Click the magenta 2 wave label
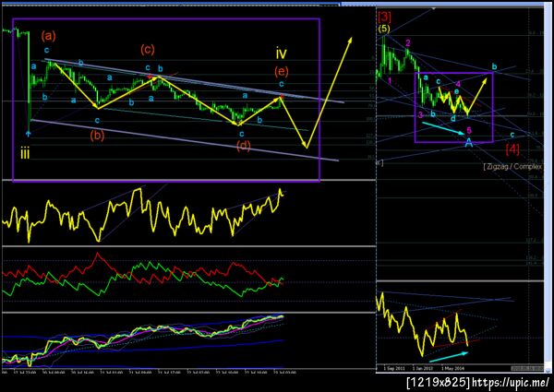This screenshot has width=554, height=392. pos(408,43)
